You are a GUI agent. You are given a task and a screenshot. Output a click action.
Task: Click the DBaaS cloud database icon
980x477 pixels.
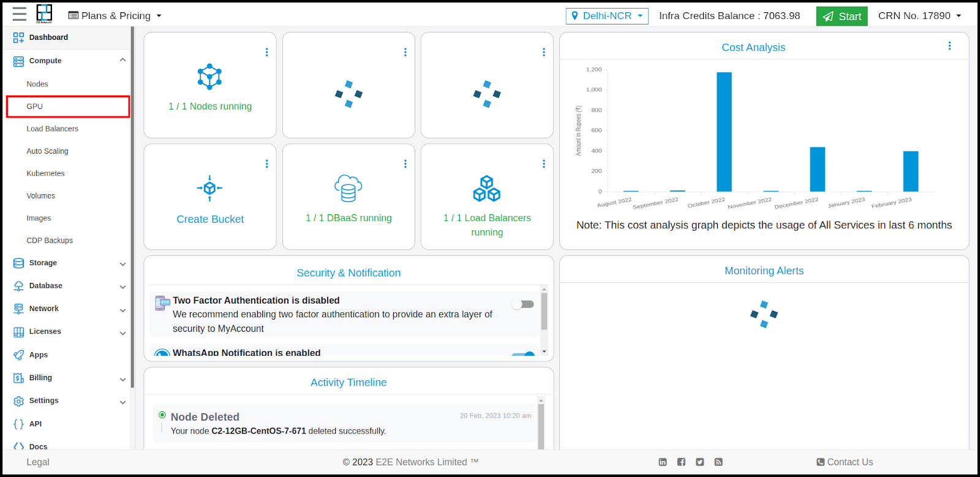(x=348, y=188)
